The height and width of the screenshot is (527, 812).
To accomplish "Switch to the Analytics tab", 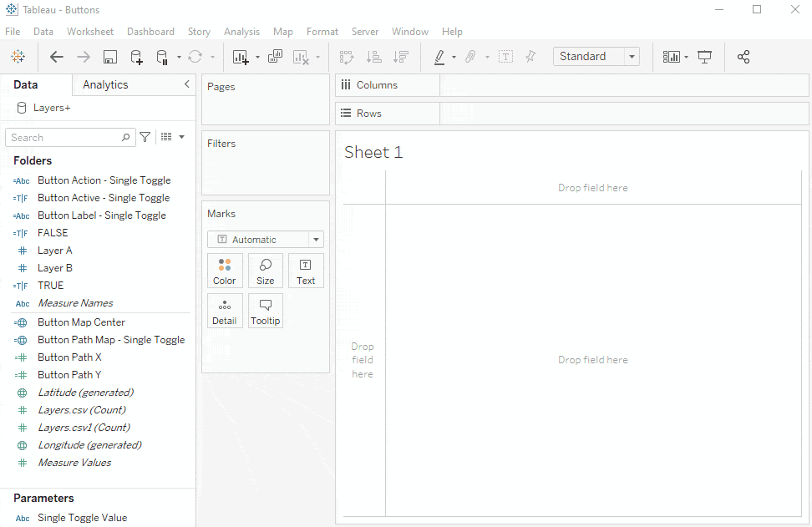I will click(104, 84).
